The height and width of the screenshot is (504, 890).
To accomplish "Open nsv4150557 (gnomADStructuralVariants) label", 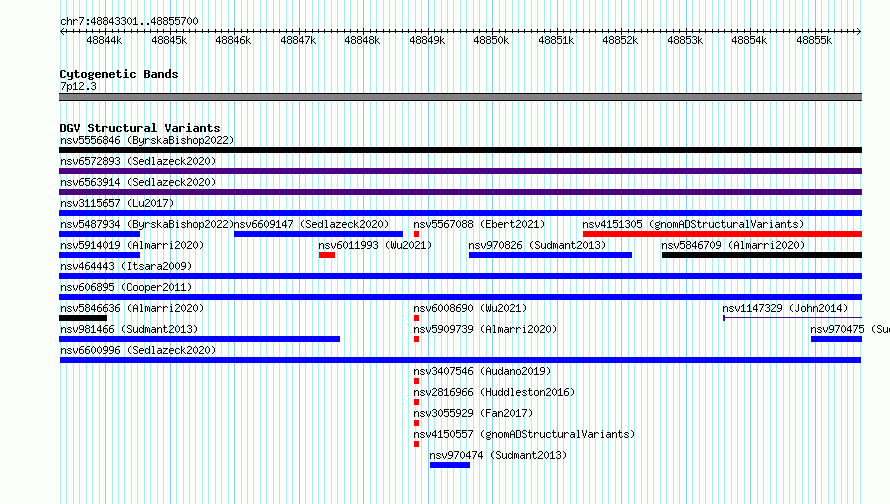I will (x=524, y=434).
